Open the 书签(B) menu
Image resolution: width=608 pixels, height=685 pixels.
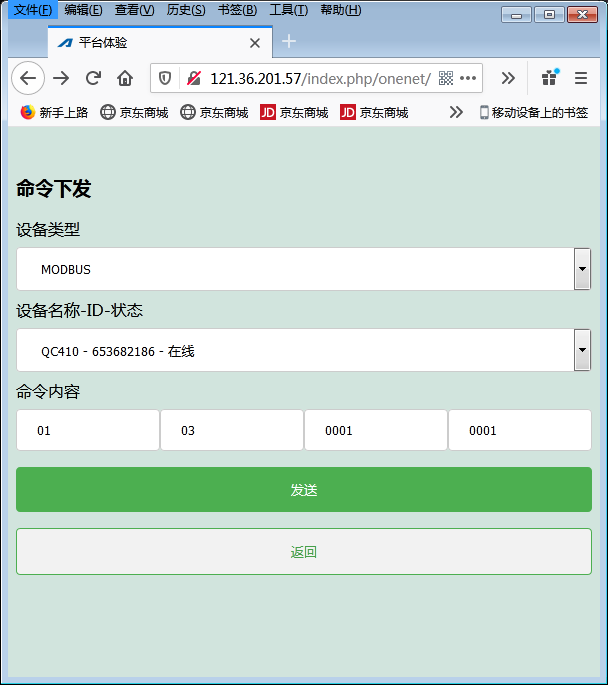click(x=238, y=10)
